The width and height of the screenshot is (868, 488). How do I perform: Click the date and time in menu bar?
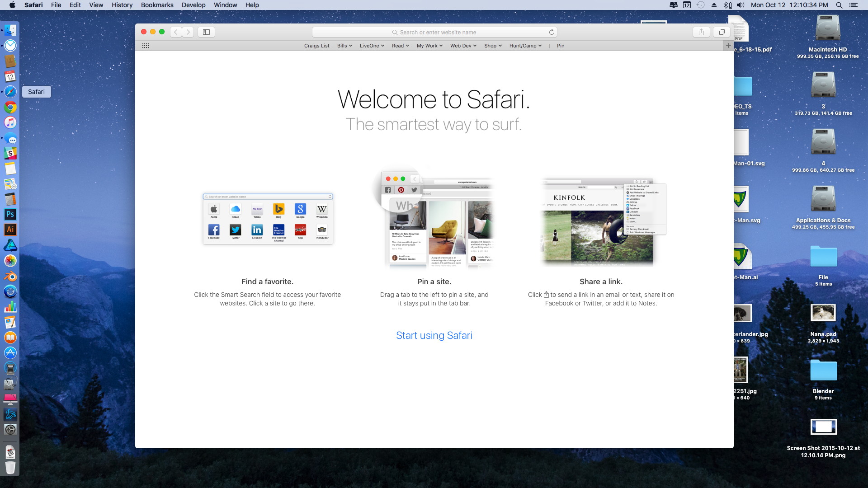pos(789,5)
